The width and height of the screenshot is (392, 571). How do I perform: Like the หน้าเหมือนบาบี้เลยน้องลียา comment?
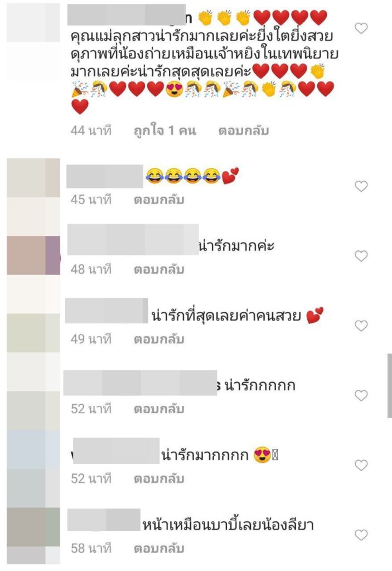pos(361,535)
